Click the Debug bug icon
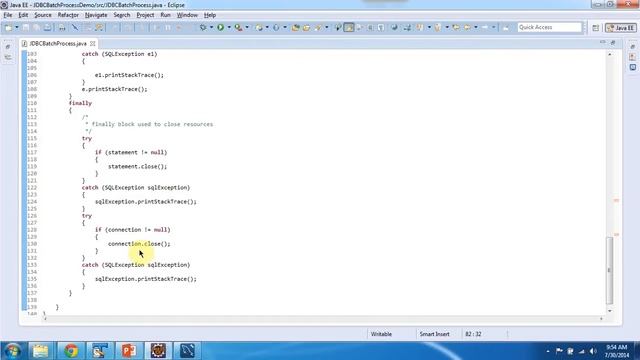Image resolution: width=640 pixels, height=360 pixels. [202, 27]
